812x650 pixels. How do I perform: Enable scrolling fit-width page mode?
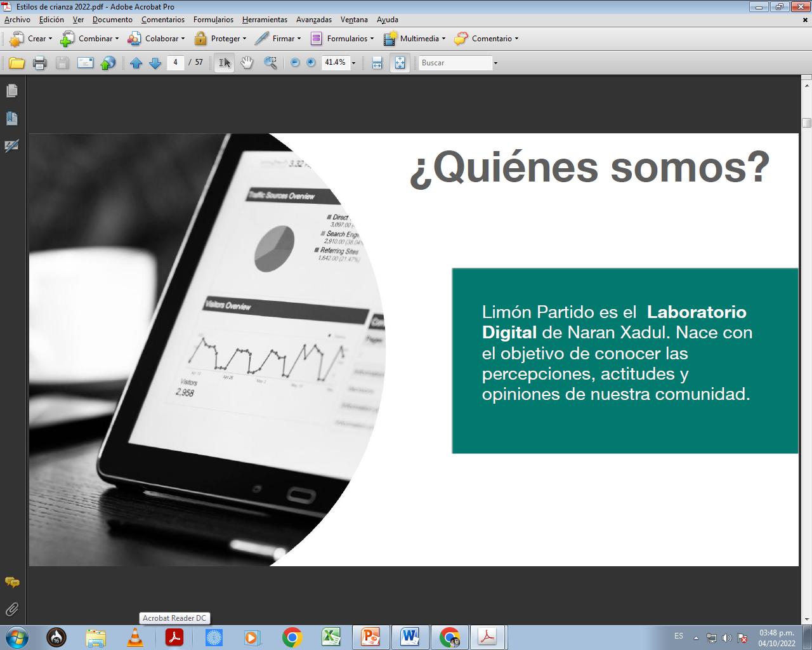click(x=377, y=63)
